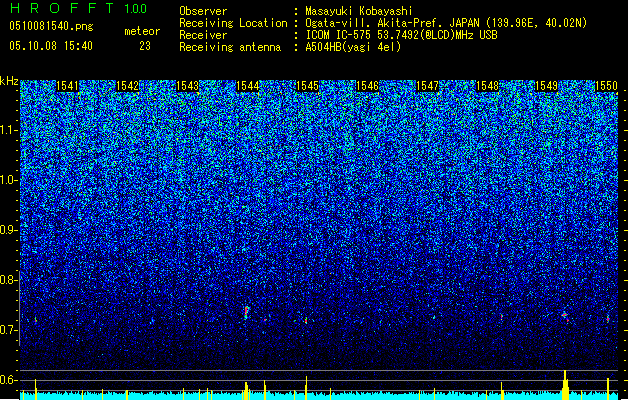This screenshot has width=629, height=400.
Task: Select the meteor echo just after 1549
Action: pyautogui.click(x=565, y=317)
